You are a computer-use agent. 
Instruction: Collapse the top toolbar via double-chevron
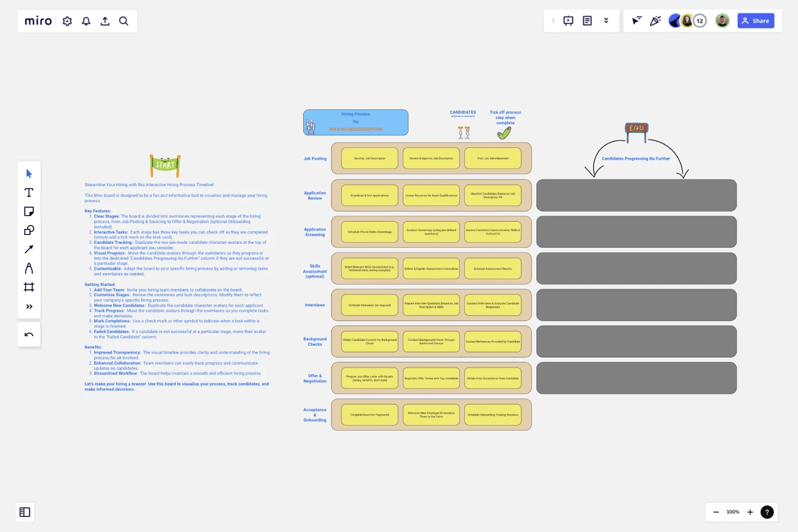click(606, 21)
